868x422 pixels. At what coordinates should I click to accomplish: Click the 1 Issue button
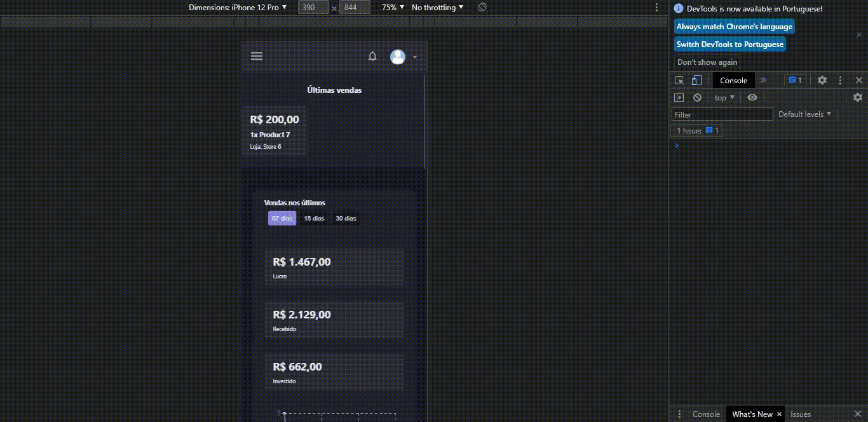pyautogui.click(x=698, y=130)
